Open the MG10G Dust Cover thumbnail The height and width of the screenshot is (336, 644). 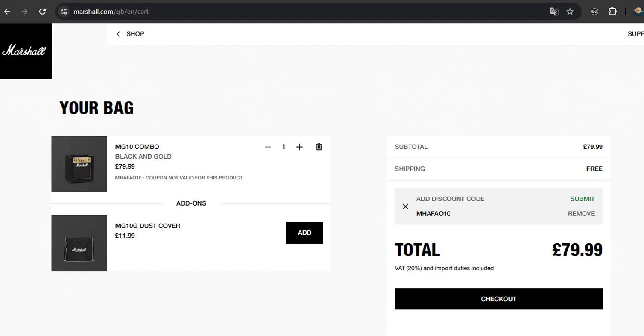tap(79, 243)
